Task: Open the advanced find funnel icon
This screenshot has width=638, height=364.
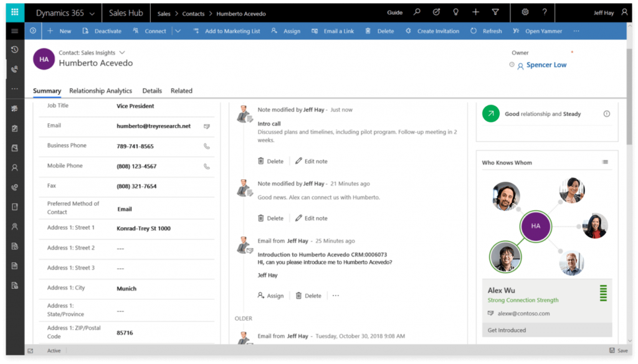Action: point(495,12)
